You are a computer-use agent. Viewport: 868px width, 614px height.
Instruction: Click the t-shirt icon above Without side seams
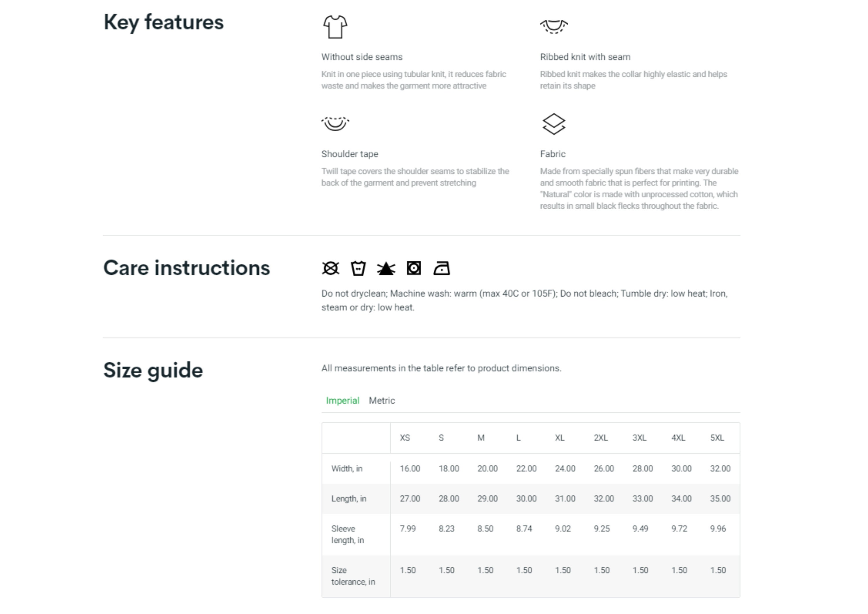click(x=335, y=27)
